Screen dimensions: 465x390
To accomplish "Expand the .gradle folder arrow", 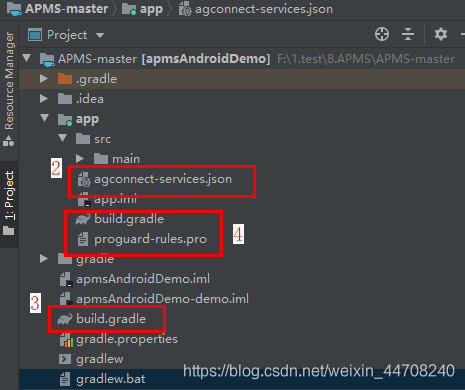I will pyautogui.click(x=44, y=79).
